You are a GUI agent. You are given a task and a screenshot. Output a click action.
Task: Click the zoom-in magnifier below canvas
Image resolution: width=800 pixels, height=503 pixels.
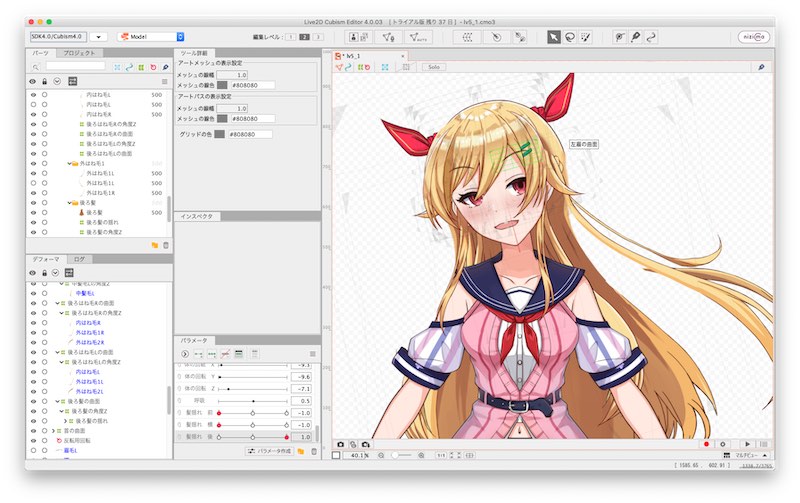pyautogui.click(x=421, y=455)
